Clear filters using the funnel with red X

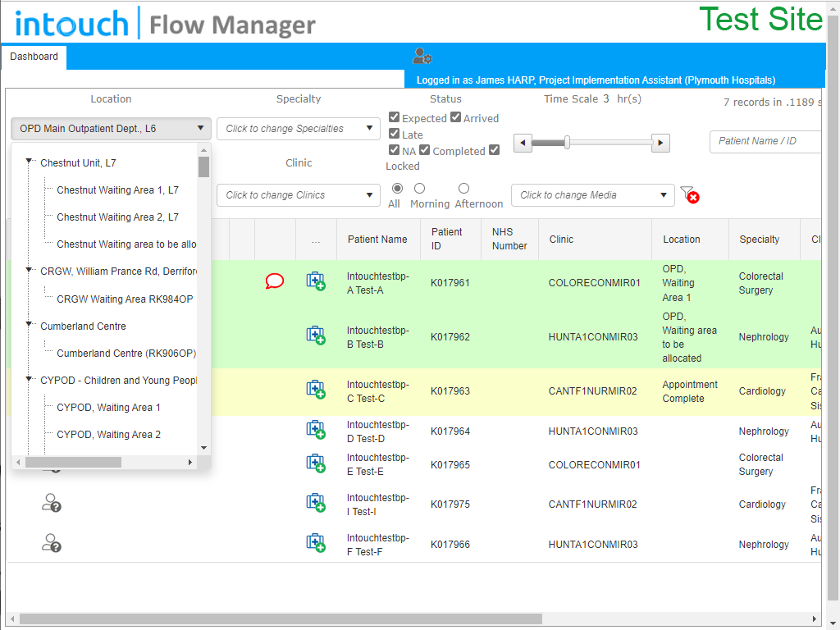[x=689, y=194]
